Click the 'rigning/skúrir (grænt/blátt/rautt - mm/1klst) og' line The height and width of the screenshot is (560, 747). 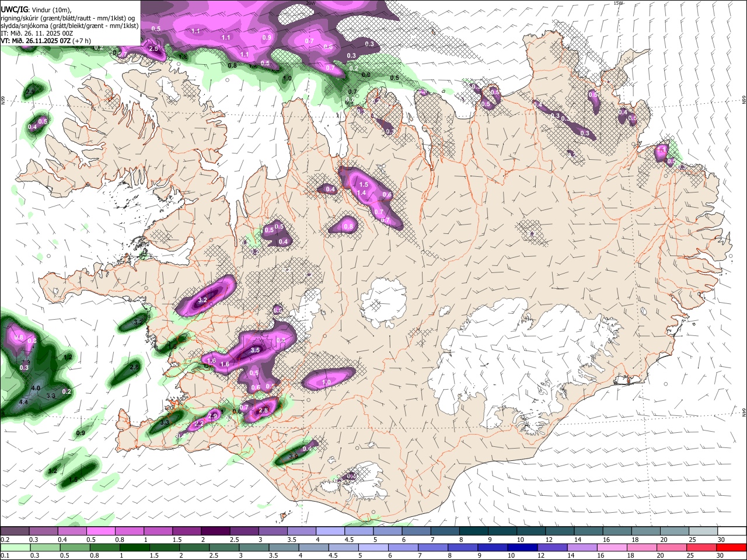click(67, 18)
